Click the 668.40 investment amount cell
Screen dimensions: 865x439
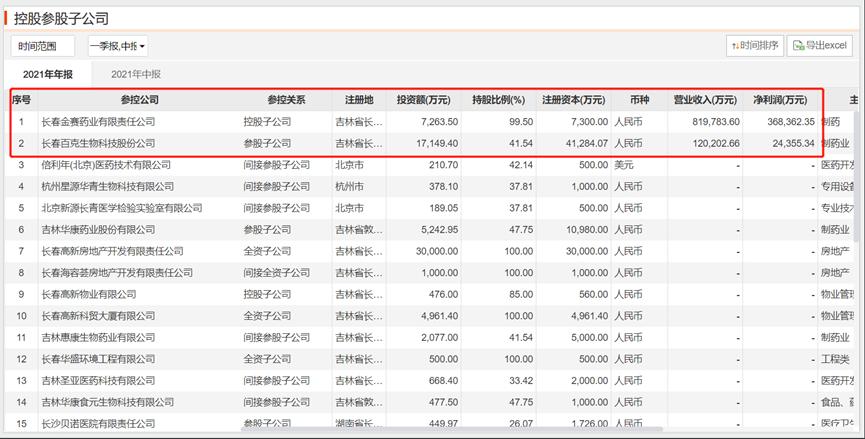(444, 380)
